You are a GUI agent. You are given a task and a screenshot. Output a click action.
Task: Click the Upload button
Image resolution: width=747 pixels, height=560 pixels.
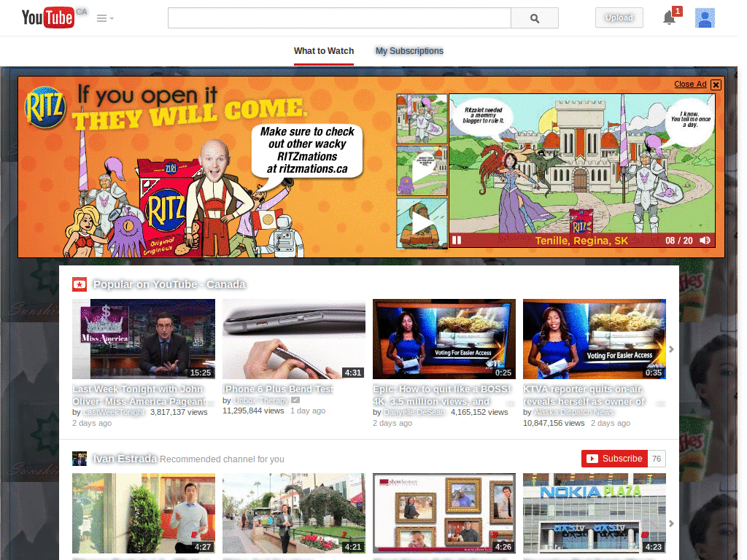(x=619, y=17)
